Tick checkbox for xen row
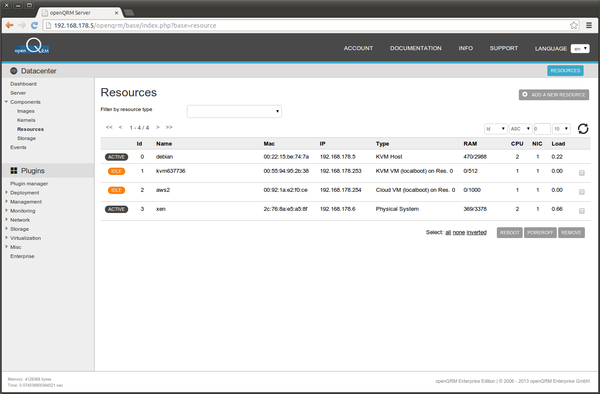 click(x=582, y=211)
